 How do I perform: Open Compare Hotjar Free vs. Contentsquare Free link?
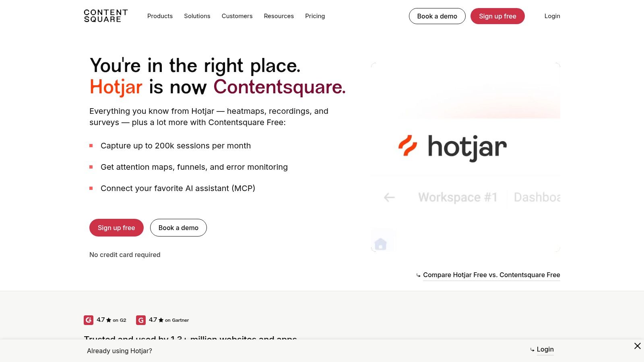(491, 275)
